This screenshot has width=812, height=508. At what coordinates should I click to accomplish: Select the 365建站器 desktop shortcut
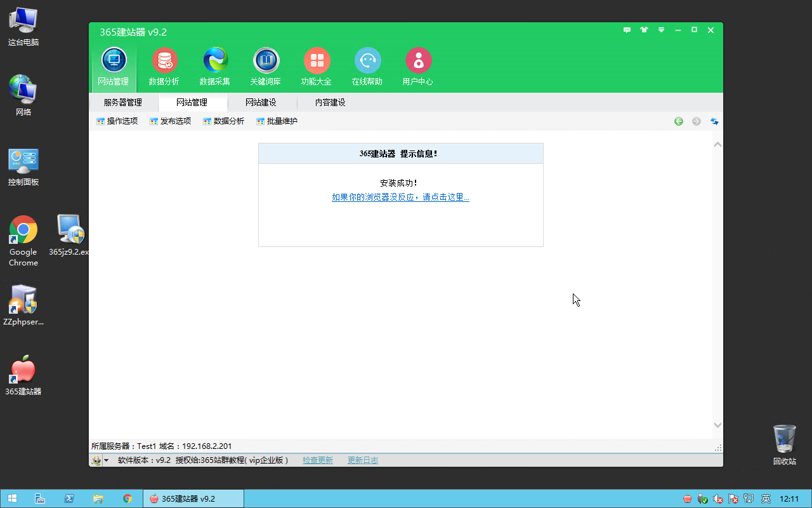pos(23,375)
